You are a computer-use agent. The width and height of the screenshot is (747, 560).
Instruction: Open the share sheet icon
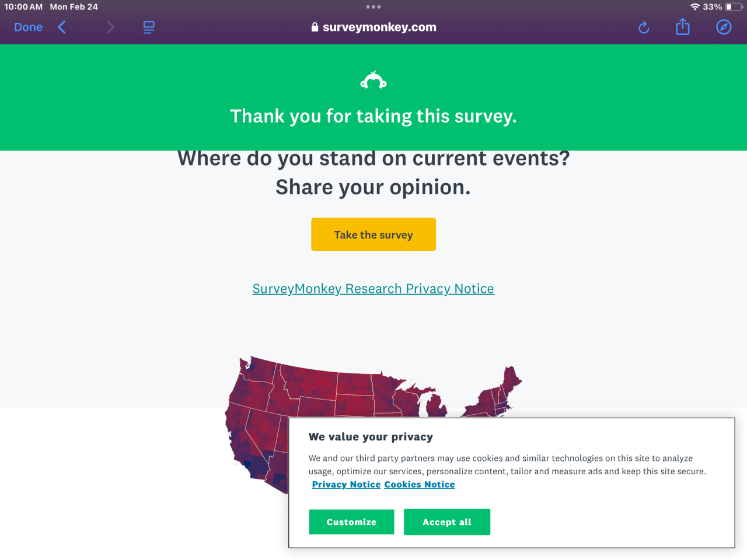pyautogui.click(x=682, y=27)
